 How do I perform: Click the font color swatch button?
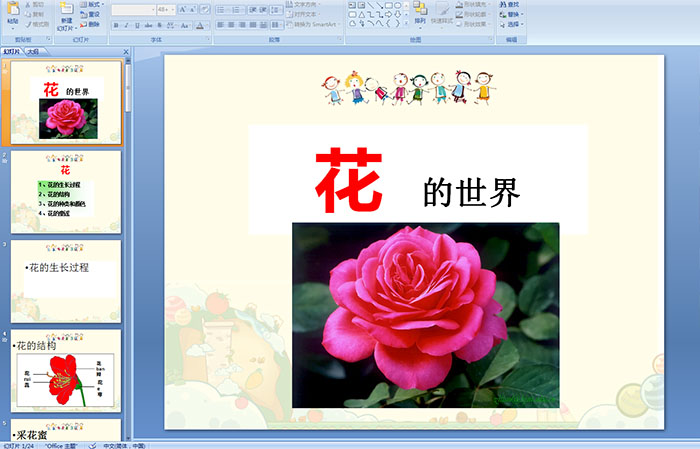tap(200, 25)
